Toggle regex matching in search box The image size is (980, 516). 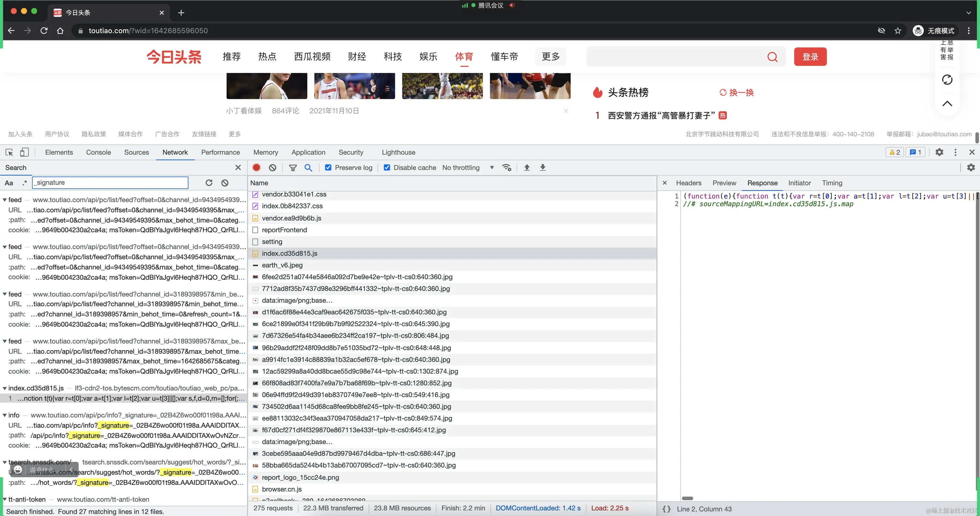pyautogui.click(x=24, y=183)
